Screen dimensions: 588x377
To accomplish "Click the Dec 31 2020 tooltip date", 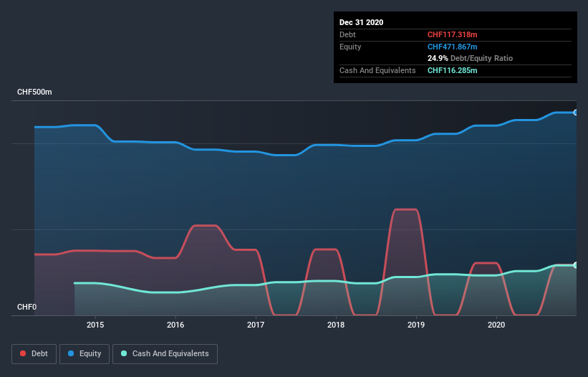I will coord(361,22).
